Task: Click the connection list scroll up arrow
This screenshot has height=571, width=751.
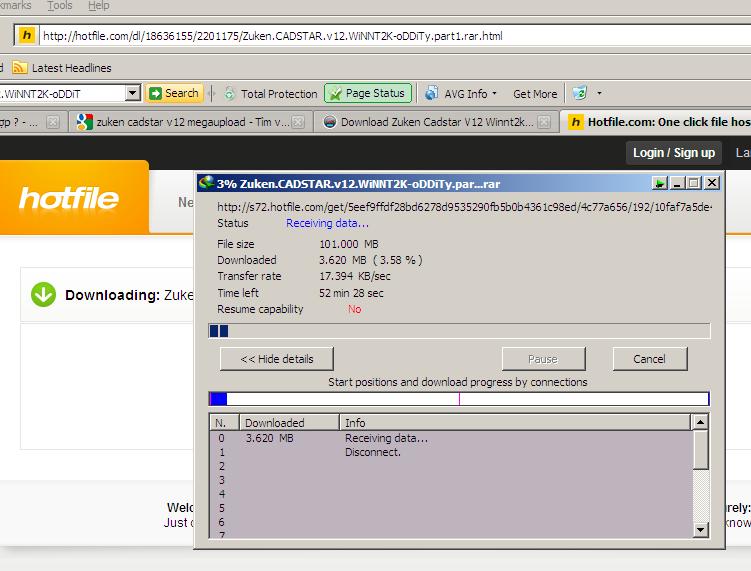Action: [700, 422]
